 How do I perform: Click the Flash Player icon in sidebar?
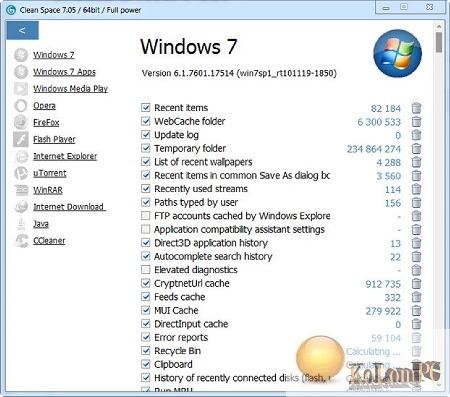coord(21,139)
